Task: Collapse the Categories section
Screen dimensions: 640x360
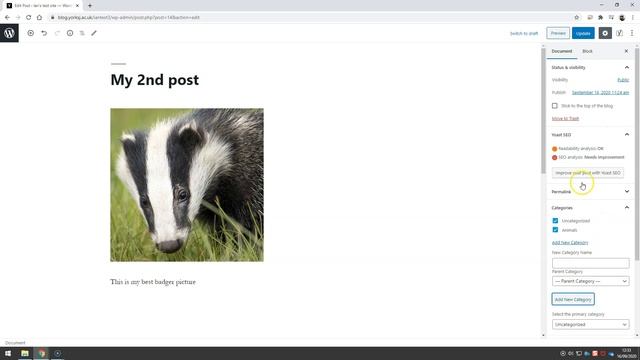Action: (x=627, y=208)
